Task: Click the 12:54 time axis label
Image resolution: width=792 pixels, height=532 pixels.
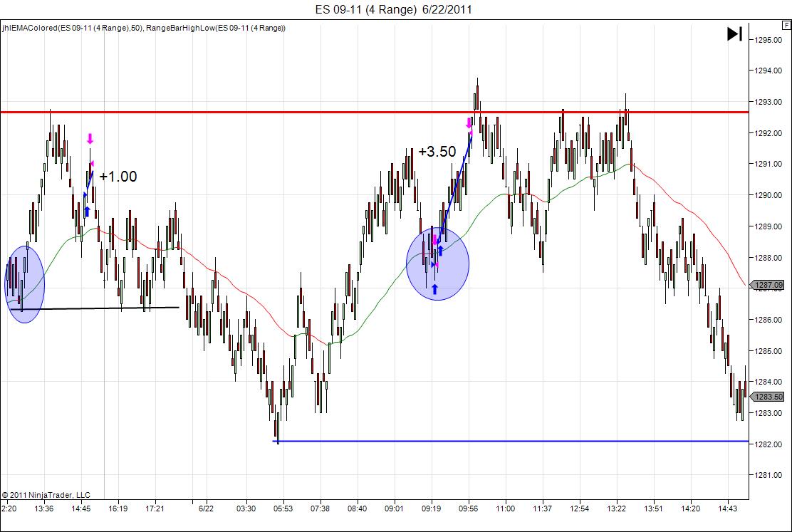Action: (x=579, y=508)
